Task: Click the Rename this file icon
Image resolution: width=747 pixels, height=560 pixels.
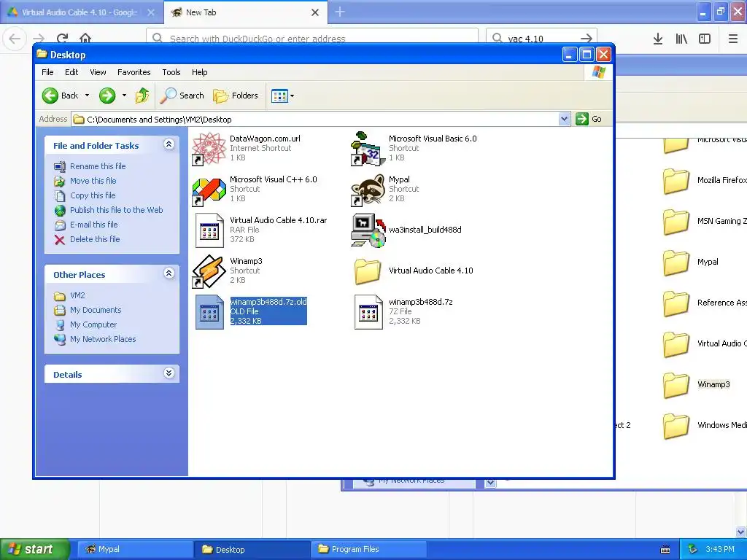Action: pos(60,166)
